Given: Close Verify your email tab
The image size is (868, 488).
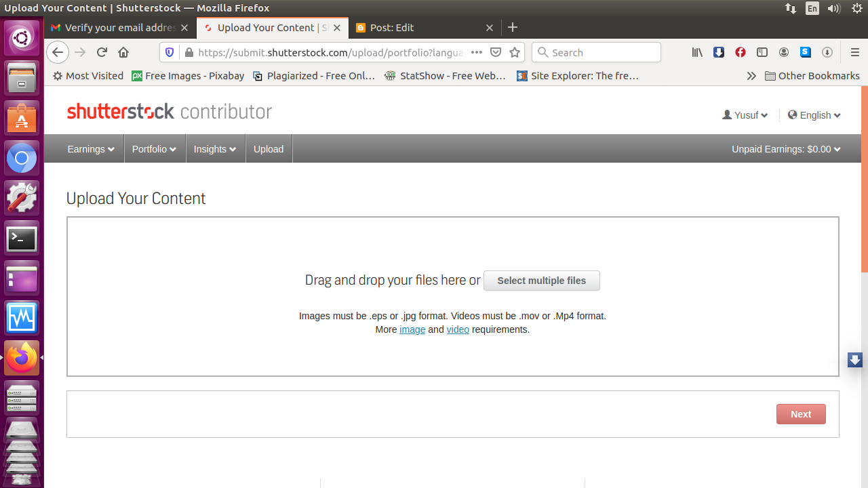Looking at the screenshot, I should pos(184,28).
